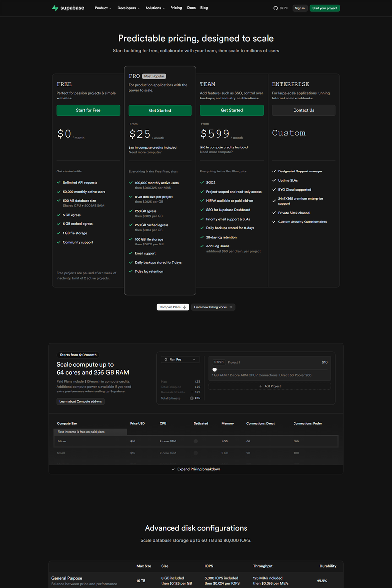The height and width of the screenshot is (588, 392).
Task: Click the Sign in button
Action: (300, 8)
